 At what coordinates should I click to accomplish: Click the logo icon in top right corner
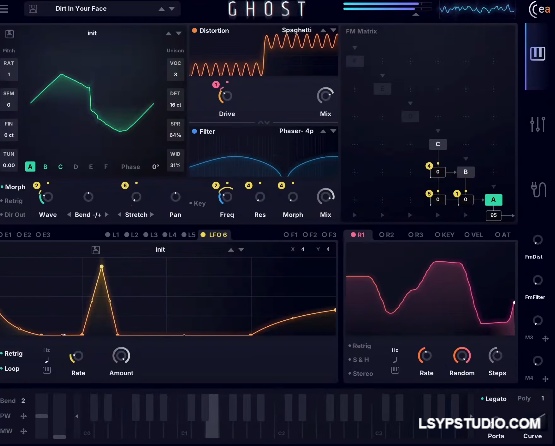click(x=539, y=10)
